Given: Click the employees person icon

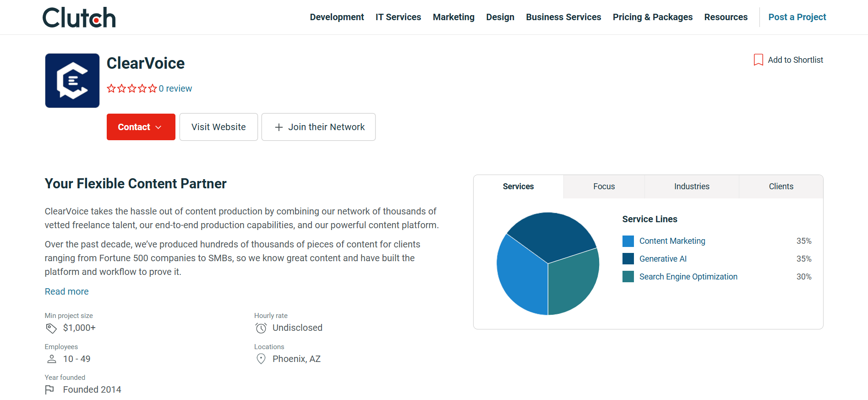Looking at the screenshot, I should point(51,359).
